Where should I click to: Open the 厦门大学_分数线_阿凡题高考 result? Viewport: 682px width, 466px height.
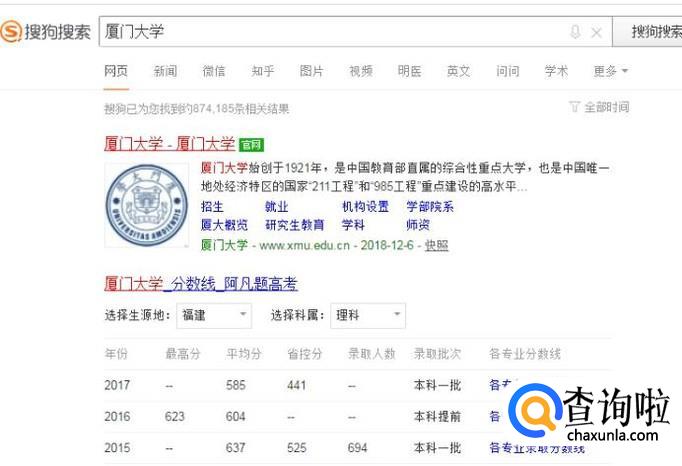tap(201, 284)
